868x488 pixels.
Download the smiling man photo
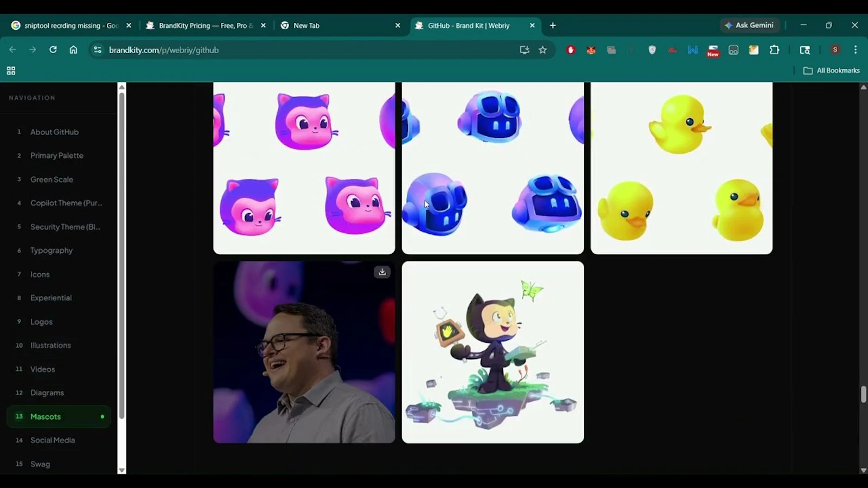click(x=382, y=272)
